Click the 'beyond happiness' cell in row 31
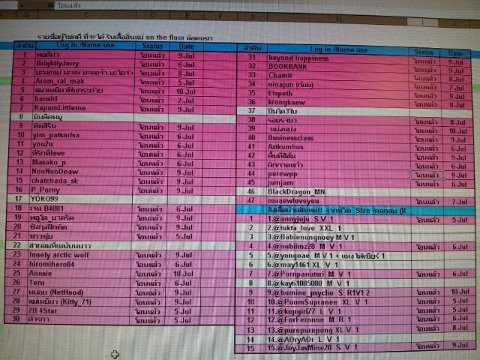This screenshot has width=480, height=360. pos(338,58)
